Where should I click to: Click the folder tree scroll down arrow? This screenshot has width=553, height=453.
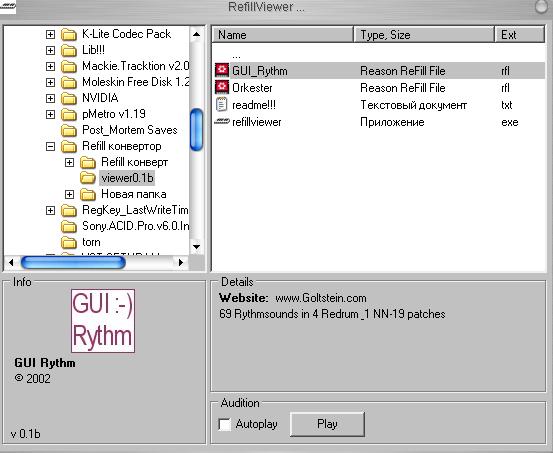click(196, 247)
